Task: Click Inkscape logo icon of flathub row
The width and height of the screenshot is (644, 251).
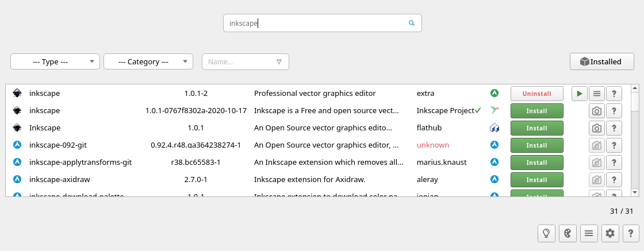Action: click(x=17, y=128)
